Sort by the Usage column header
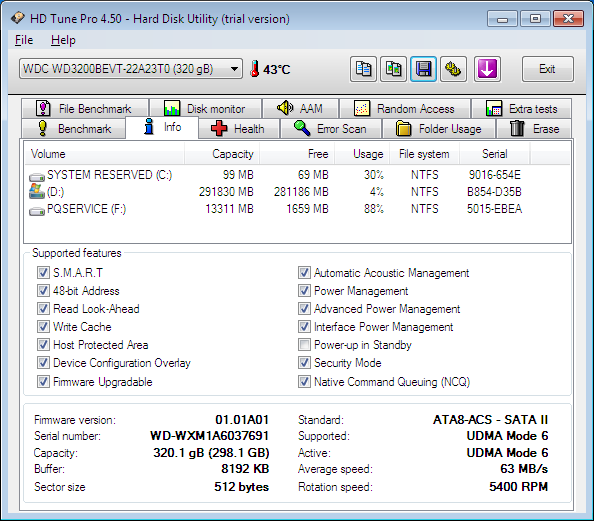This screenshot has width=594, height=521. coord(362,154)
